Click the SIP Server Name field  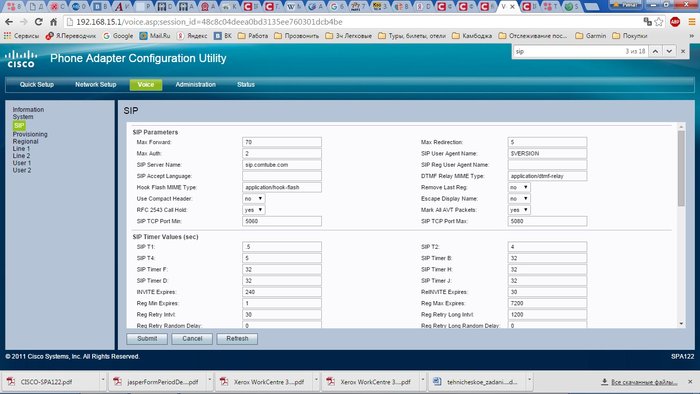click(282, 165)
